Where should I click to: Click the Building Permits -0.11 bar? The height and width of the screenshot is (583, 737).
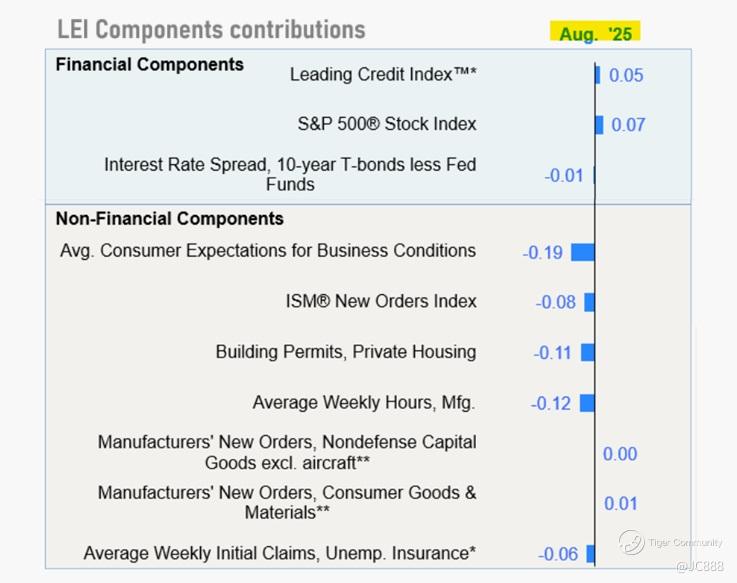(587, 352)
